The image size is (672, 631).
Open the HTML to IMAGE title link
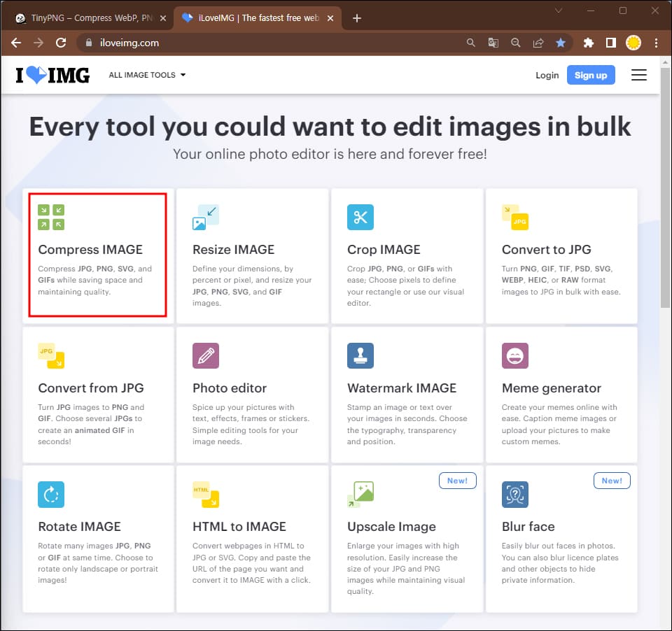click(239, 527)
